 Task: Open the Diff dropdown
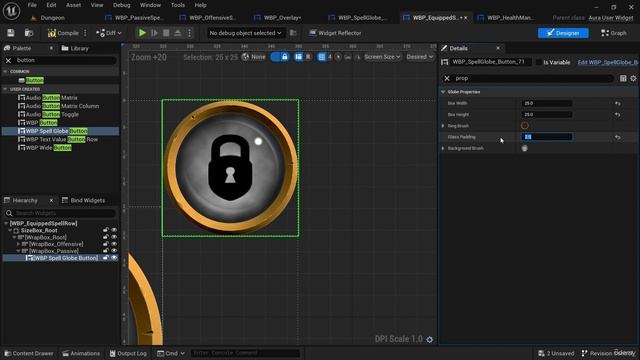coord(109,33)
